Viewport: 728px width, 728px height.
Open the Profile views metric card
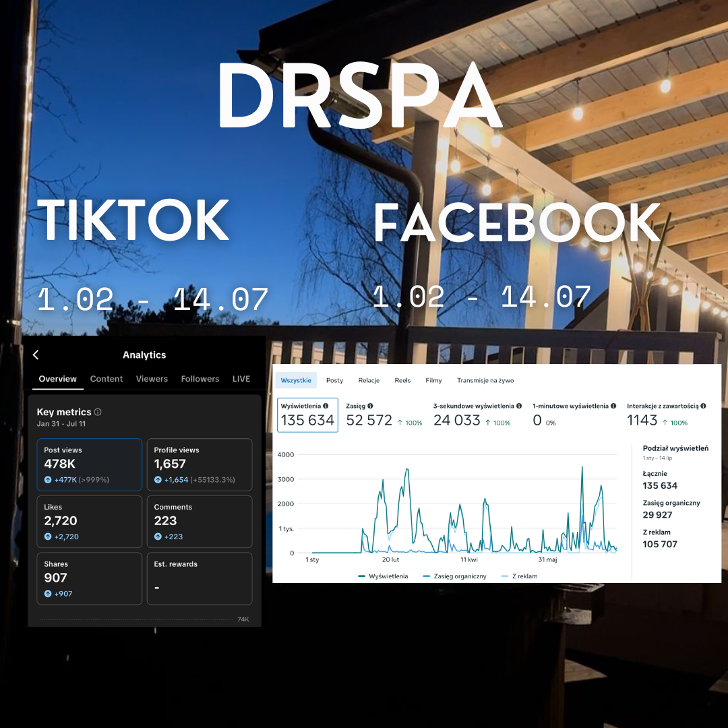tap(200, 464)
